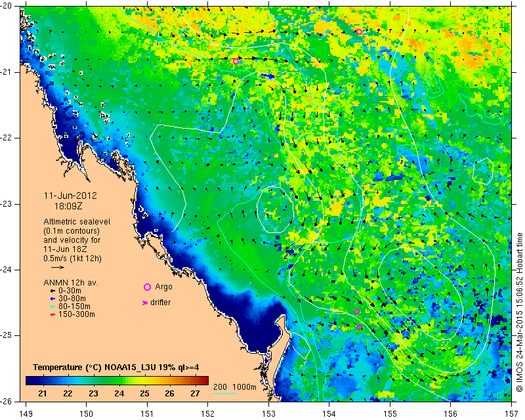Screen dimensions: 525x420
Task: Click the cyan colorbar section near 22.5
Action: pyautogui.click(x=80, y=381)
